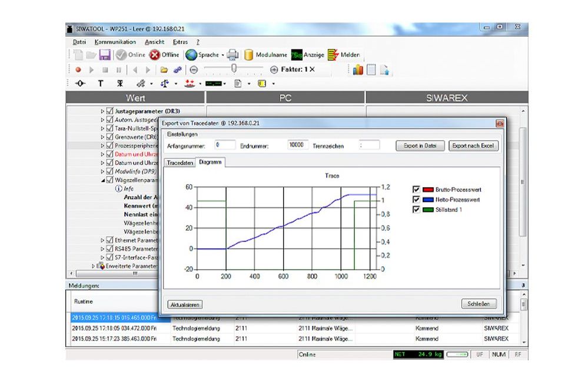Go Online with the checkmark button
588x388 pixels.
[x=130, y=55]
